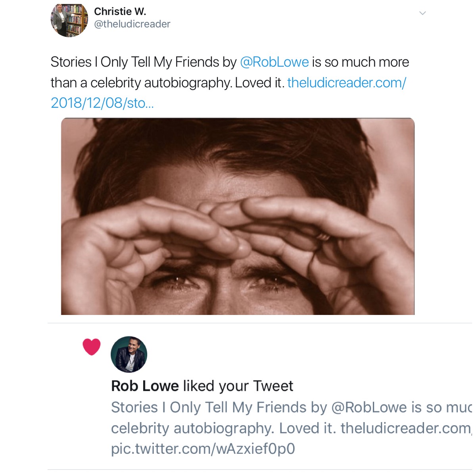Click gray theludicreader.com text in notification
The image size is (476, 476).
(405, 428)
